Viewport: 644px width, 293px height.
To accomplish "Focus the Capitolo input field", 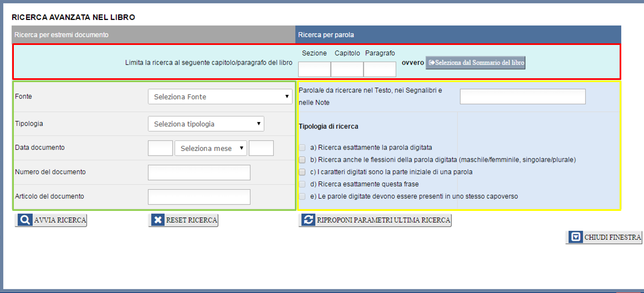I will 347,69.
